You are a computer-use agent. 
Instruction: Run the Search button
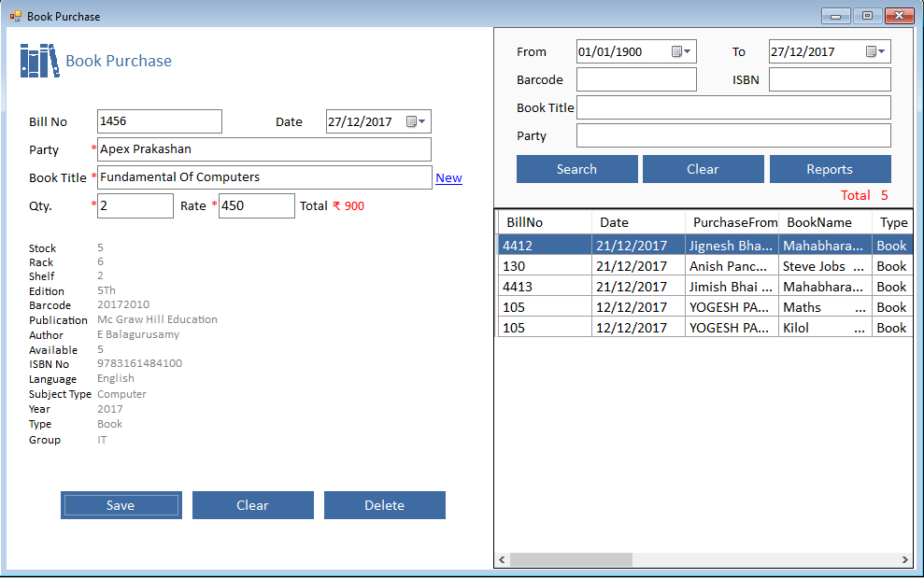tap(576, 169)
